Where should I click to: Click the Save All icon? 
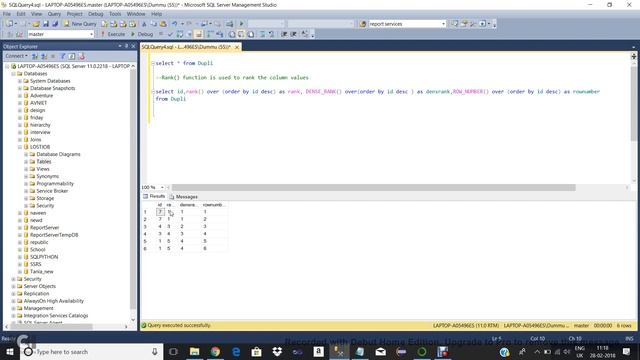click(55, 24)
